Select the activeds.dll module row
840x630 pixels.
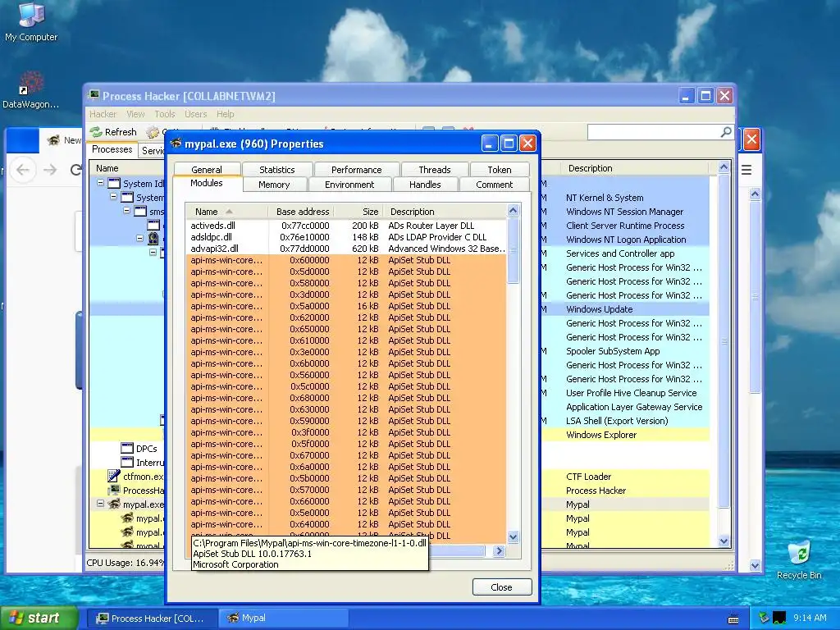pos(346,226)
